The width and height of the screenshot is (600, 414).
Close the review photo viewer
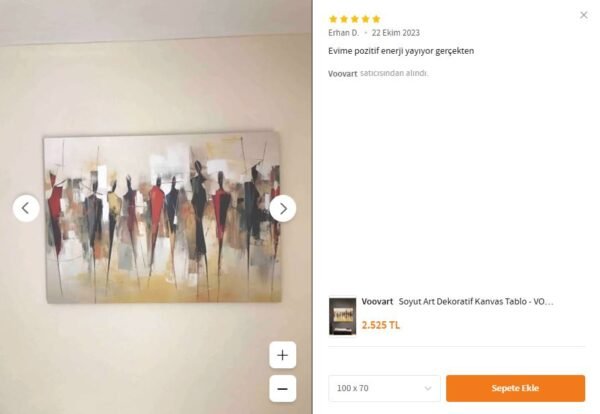click(584, 15)
